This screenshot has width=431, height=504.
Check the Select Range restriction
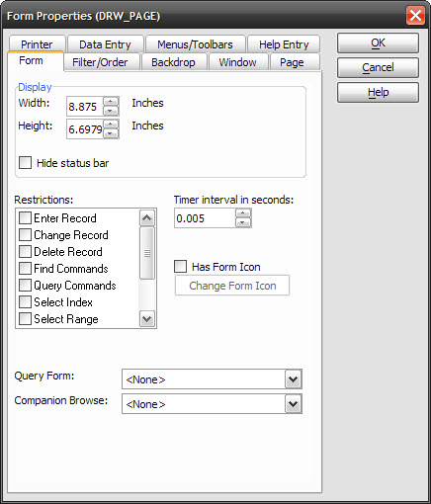coord(25,319)
